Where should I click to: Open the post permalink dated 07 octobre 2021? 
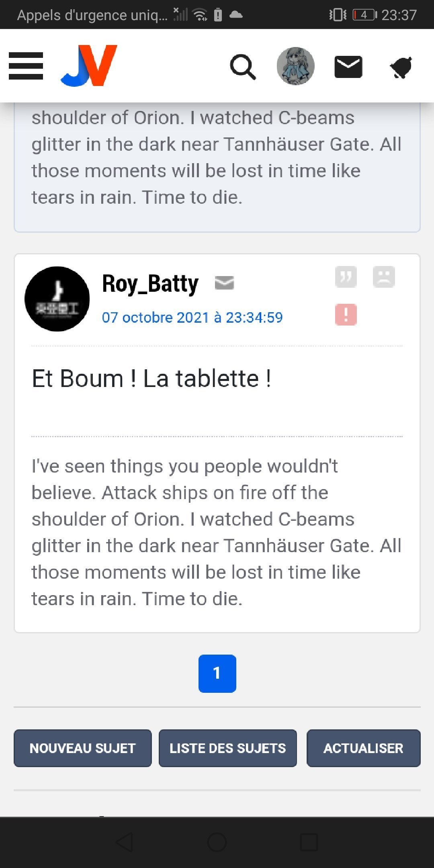[x=192, y=317]
